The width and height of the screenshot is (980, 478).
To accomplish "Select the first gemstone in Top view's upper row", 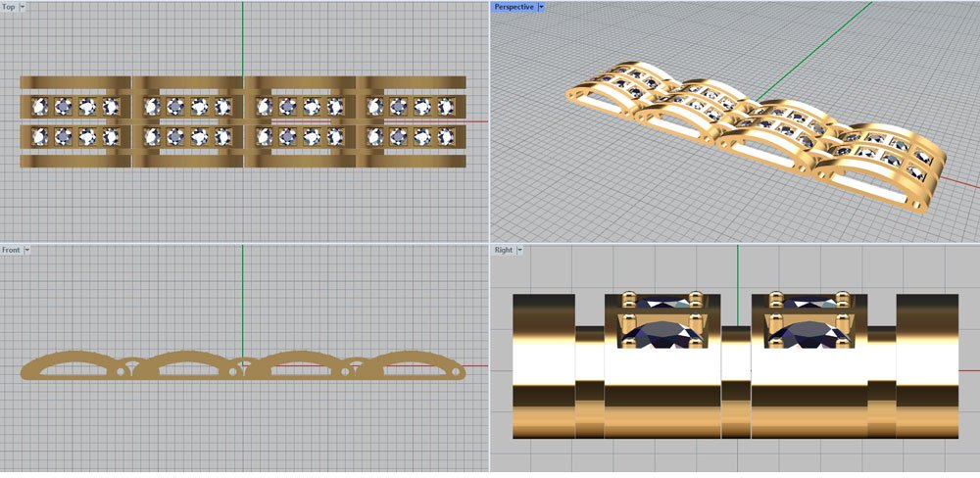I will click(x=41, y=107).
